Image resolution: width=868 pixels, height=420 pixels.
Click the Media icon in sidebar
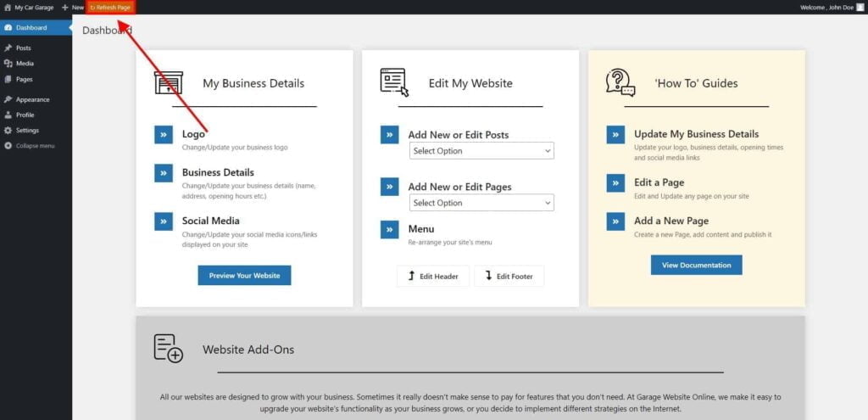coord(8,64)
